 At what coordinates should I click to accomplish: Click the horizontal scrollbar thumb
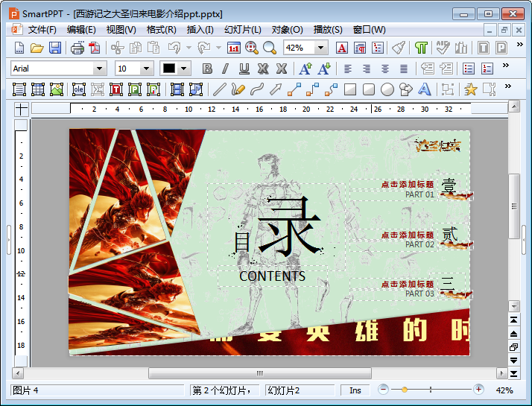click(x=260, y=373)
